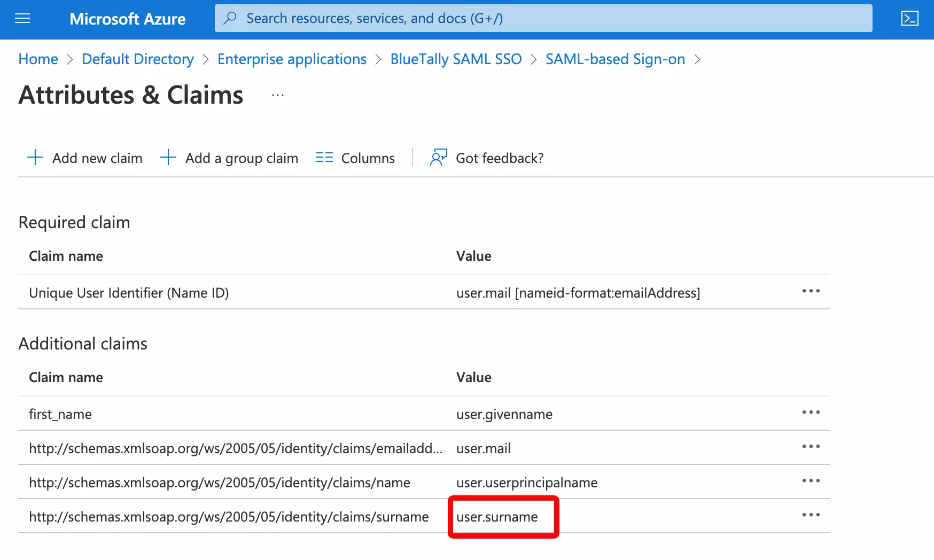
Task: Click Add new claim button
Action: pos(85,158)
